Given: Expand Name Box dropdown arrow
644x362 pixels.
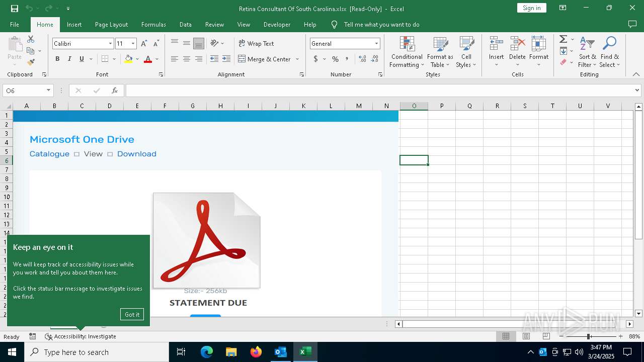Looking at the screenshot, I should point(48,90).
